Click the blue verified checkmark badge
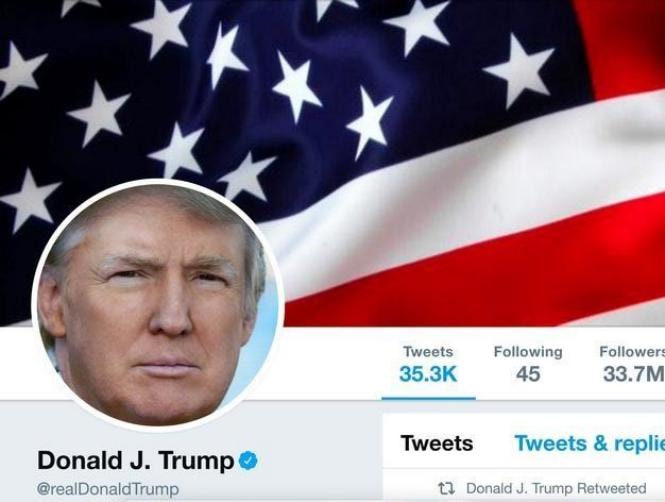This screenshot has height=502, width=665. [x=248, y=461]
